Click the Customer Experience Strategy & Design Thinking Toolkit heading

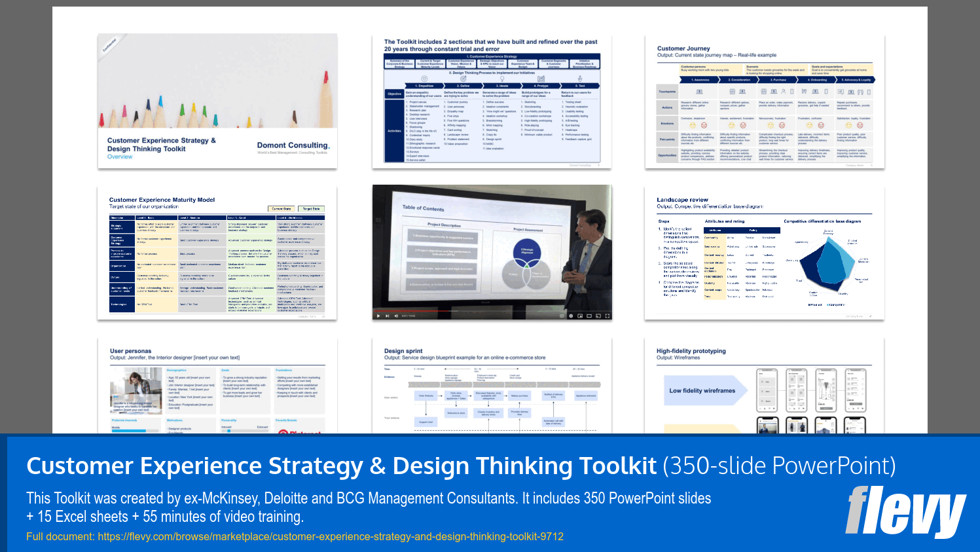coord(341,466)
